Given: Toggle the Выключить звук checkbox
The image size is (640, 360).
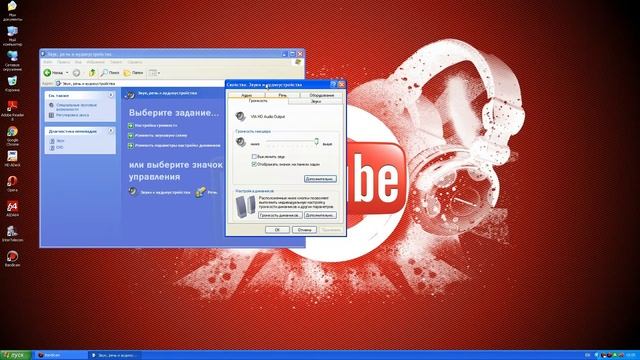Looking at the screenshot, I should [254, 156].
